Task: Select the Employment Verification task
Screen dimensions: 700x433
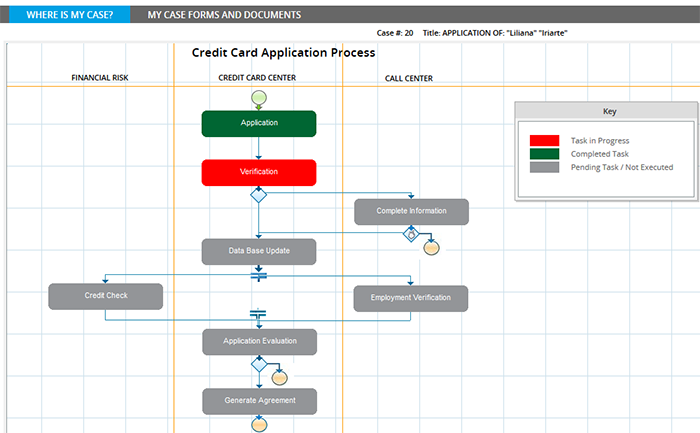Action: click(411, 298)
